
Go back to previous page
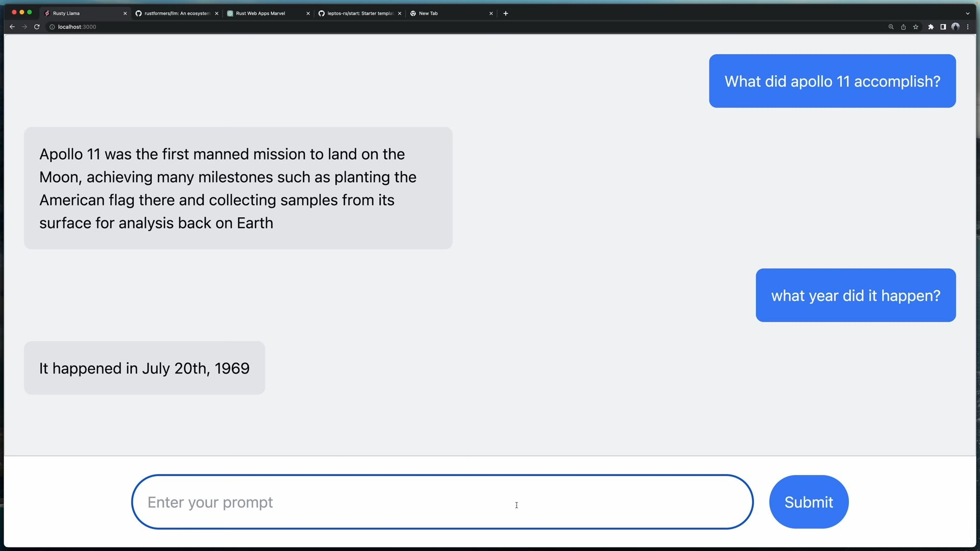12,27
